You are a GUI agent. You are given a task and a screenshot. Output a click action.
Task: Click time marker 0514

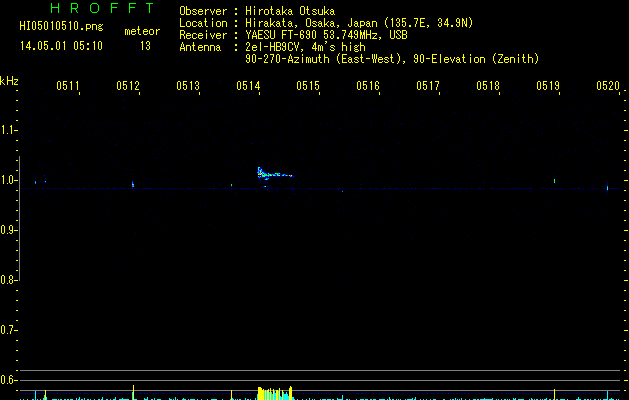(x=248, y=86)
